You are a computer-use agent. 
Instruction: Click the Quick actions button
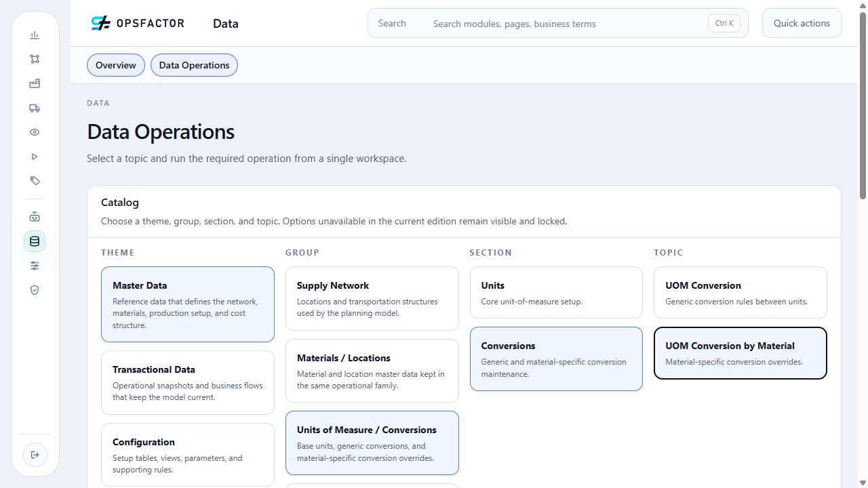pyautogui.click(x=802, y=23)
